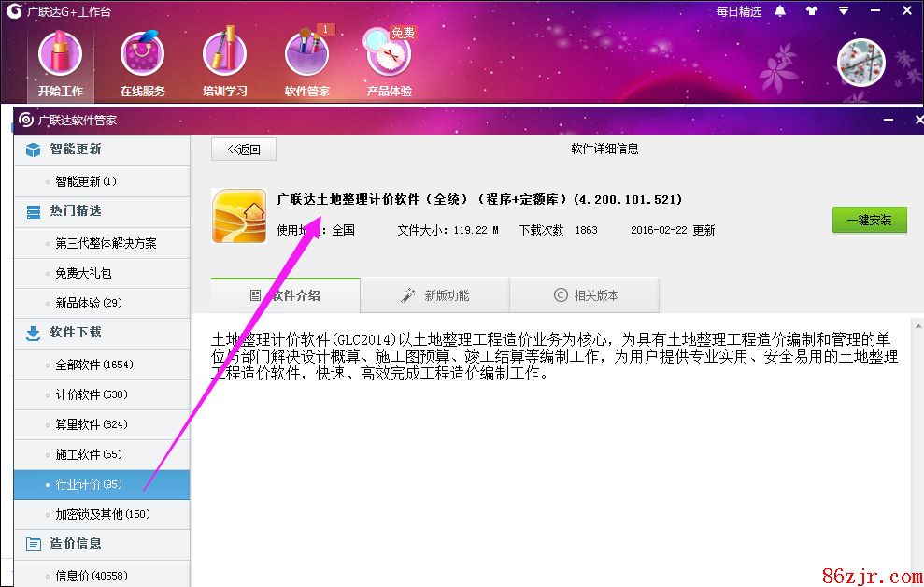The image size is (924, 587).
Task: Open the 开始工作 lipstick icon
Action: 60,54
